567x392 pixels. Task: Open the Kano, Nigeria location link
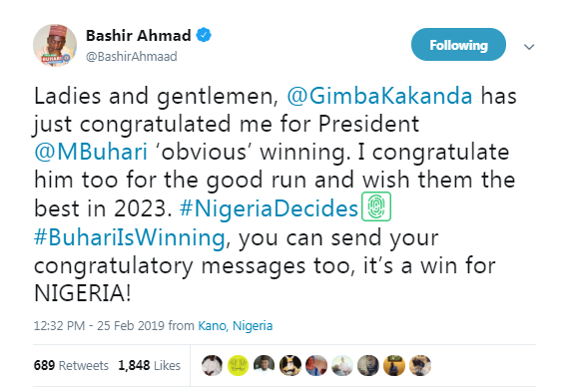tap(235, 326)
